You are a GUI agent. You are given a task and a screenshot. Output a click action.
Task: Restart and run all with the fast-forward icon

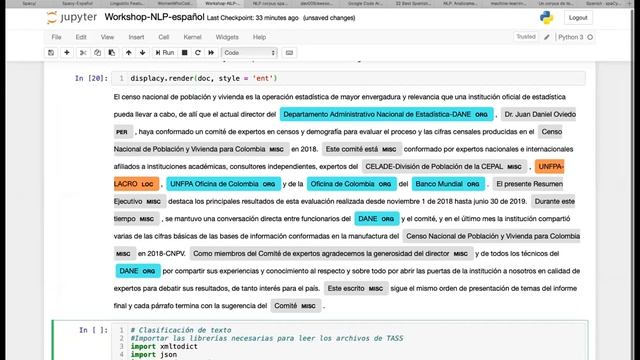(211, 53)
